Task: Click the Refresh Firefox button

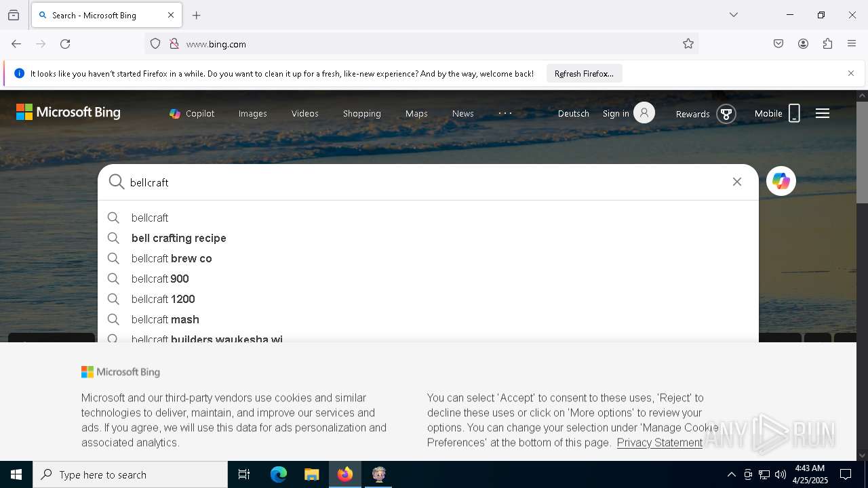Action: (584, 73)
